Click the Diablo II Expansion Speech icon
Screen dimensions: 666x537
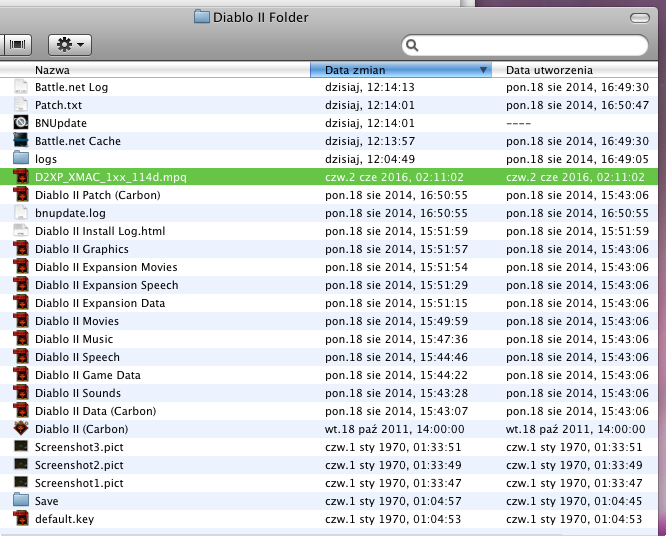click(x=21, y=285)
